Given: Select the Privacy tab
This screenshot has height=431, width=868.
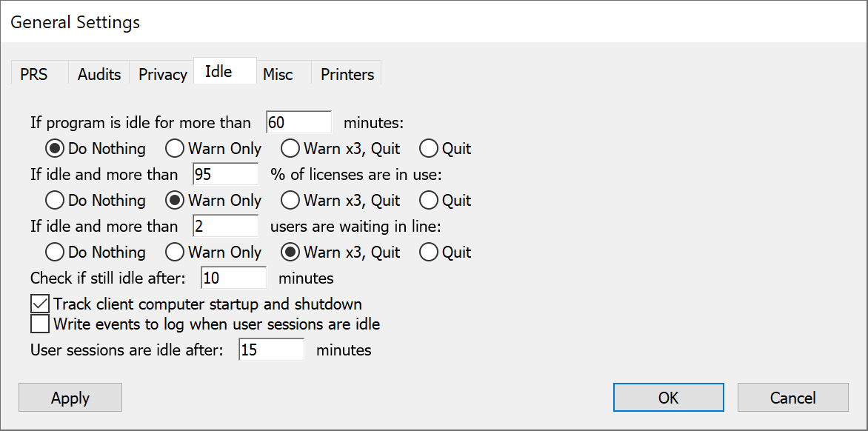Looking at the screenshot, I should [x=162, y=73].
